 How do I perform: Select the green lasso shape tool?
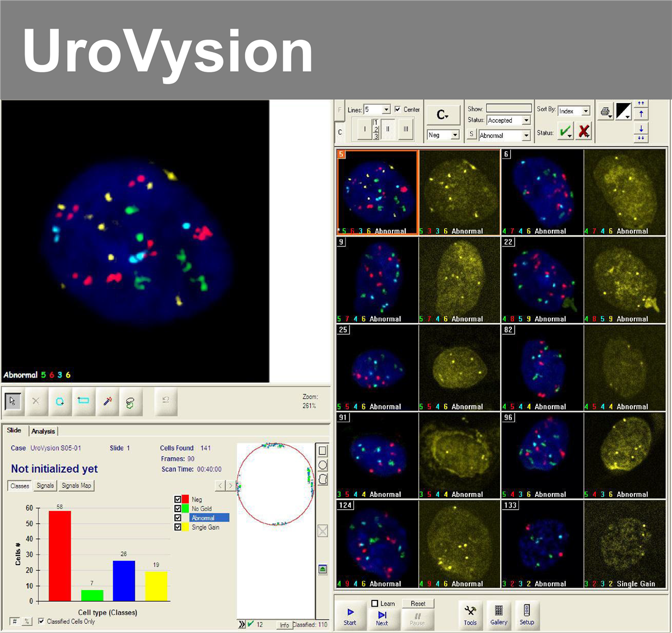(130, 401)
